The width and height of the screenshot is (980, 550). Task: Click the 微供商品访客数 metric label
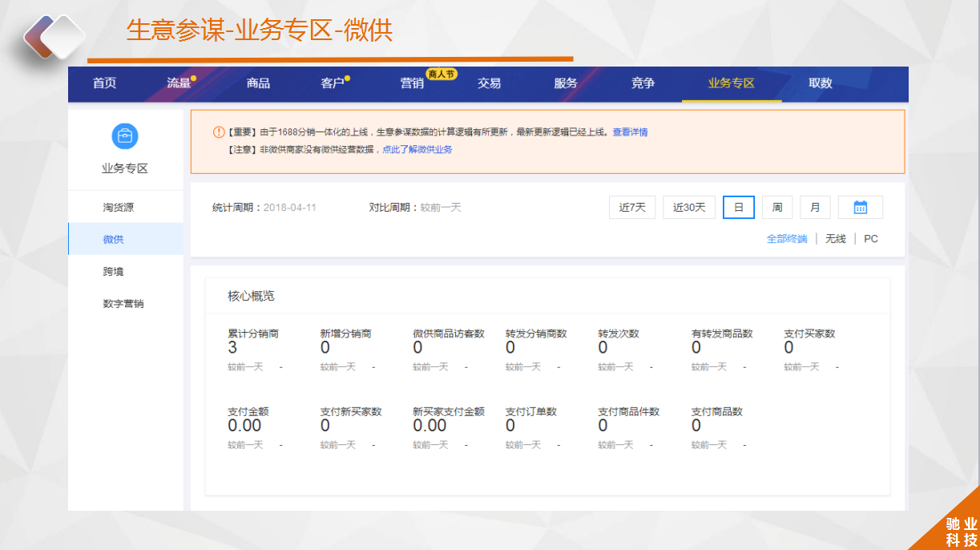449,334
